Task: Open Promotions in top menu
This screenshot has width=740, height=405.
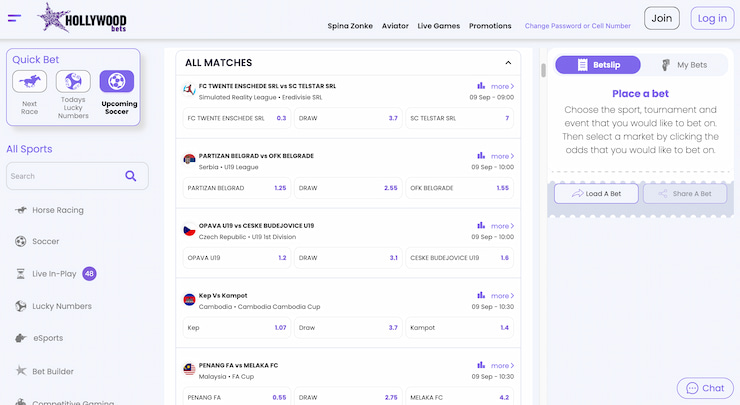Action: (x=490, y=26)
